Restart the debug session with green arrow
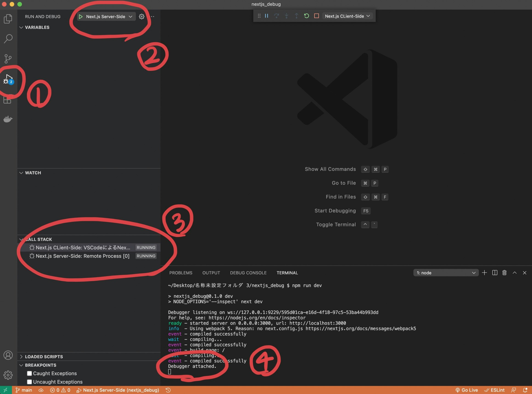This screenshot has height=394, width=532. pos(306,16)
